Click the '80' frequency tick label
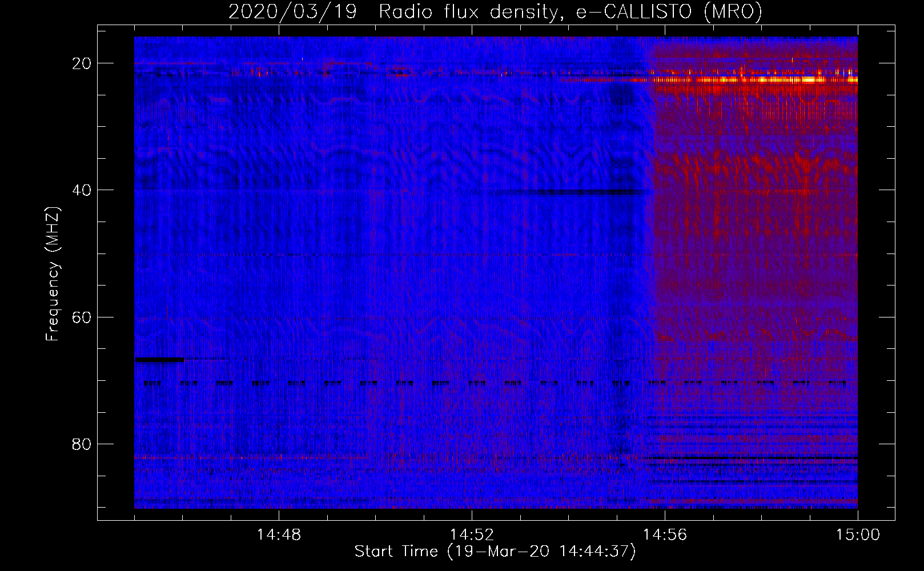The image size is (924, 571). point(82,444)
